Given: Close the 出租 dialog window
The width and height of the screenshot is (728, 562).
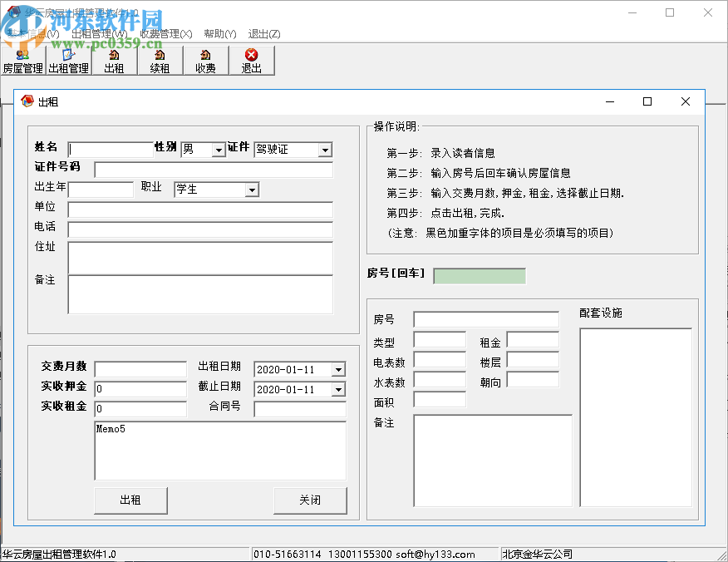Looking at the screenshot, I should [x=686, y=101].
